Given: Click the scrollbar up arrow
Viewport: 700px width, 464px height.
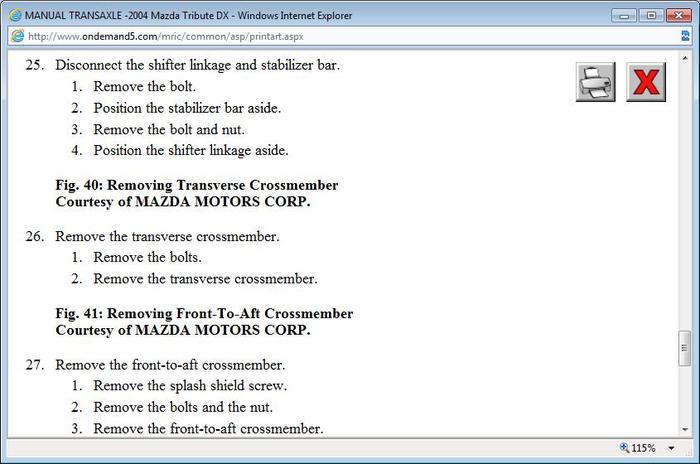Looking at the screenshot, I should point(685,59).
